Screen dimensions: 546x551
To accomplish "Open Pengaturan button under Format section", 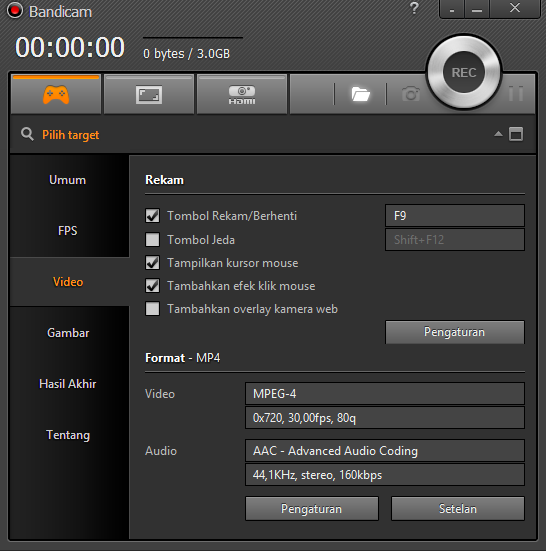I will click(x=312, y=508).
